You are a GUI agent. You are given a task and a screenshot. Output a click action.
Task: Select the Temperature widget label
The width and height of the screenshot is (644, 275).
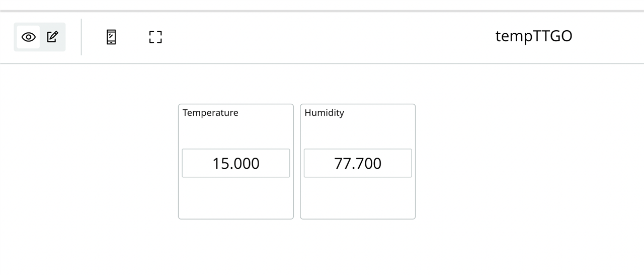pos(210,113)
